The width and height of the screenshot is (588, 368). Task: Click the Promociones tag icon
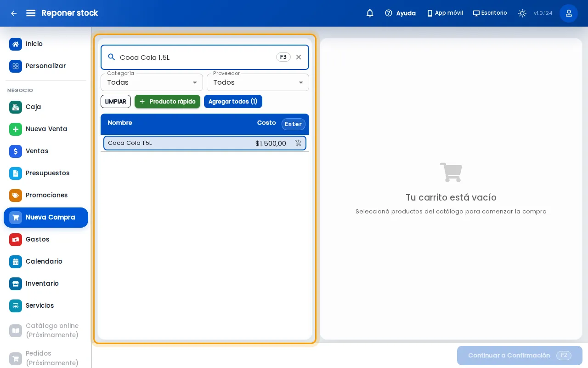pyautogui.click(x=16, y=195)
